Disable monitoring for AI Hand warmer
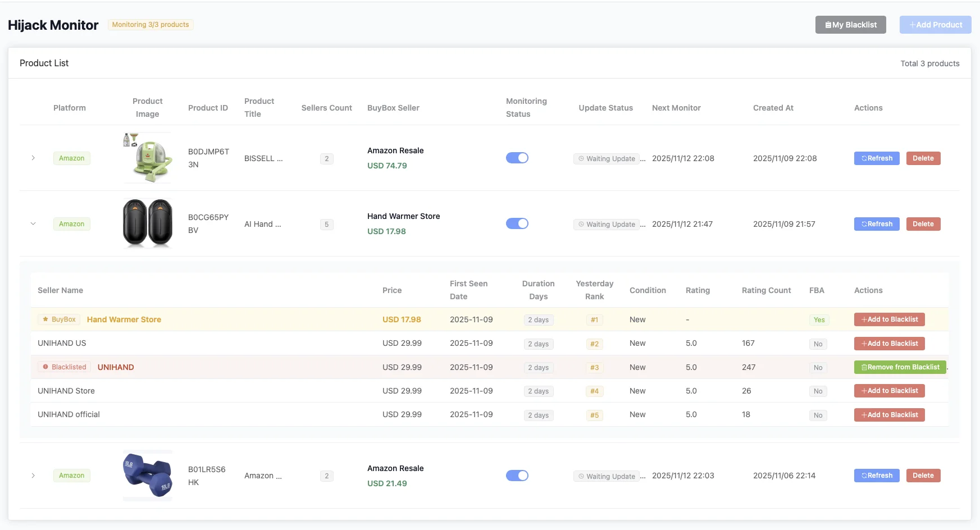The height and width of the screenshot is (530, 980). [517, 224]
